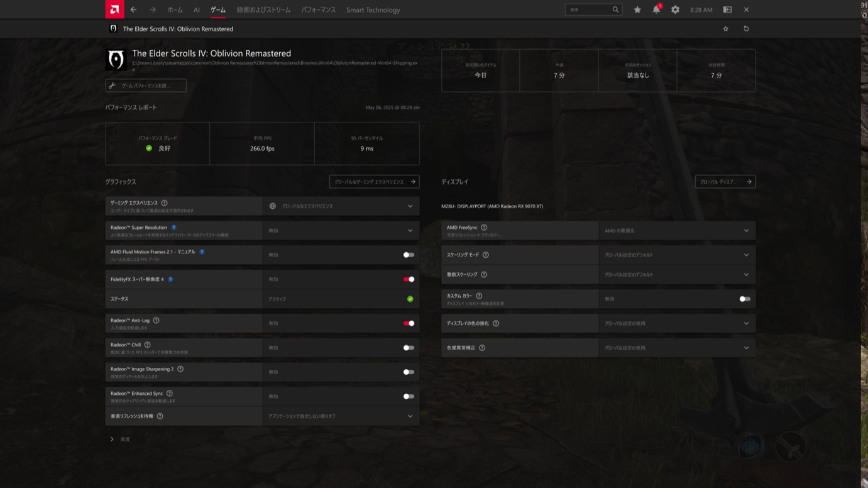Click help icon beside カスタム カラー

(x=479, y=296)
